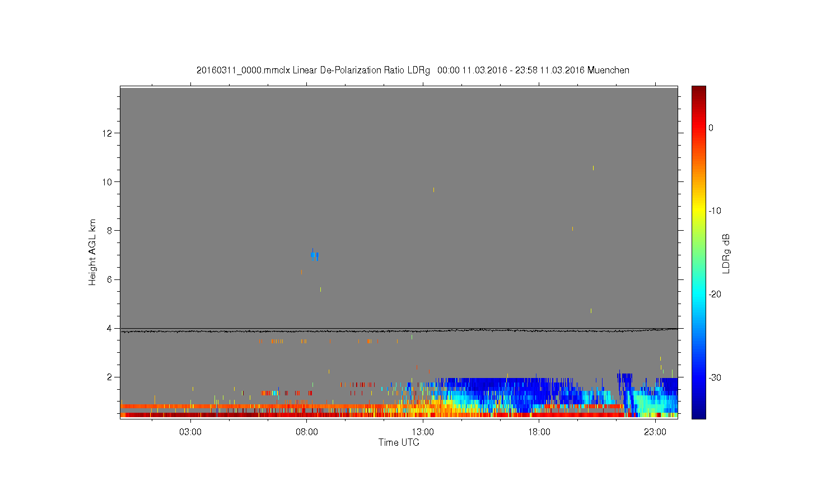Click the plot title starting with 20160311_0000.mmclx
The image size is (840, 504).
(413, 71)
